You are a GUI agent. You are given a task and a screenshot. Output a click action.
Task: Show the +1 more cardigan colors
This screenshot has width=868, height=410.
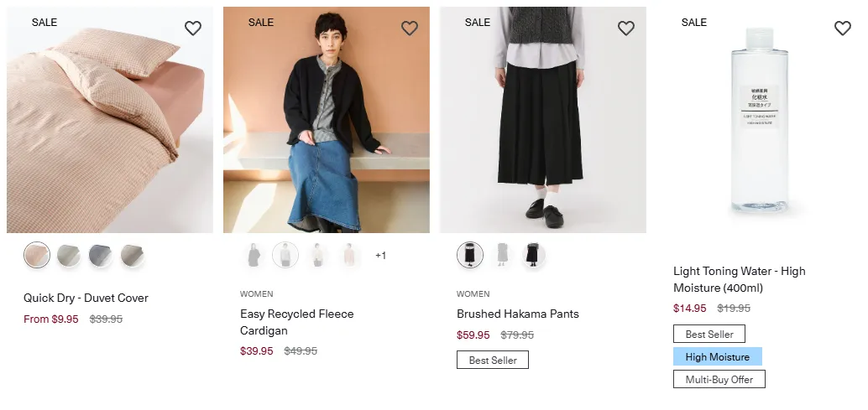coord(380,255)
